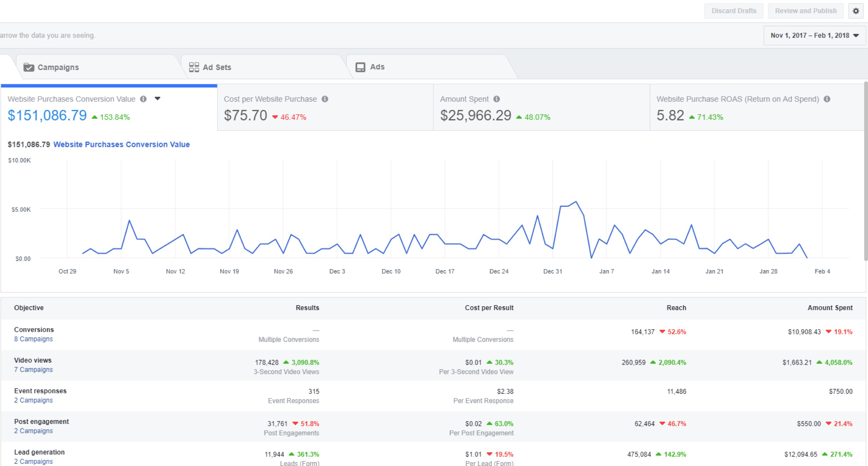This screenshot has width=868, height=466.
Task: Click the Reach column header
Action: [x=676, y=308]
